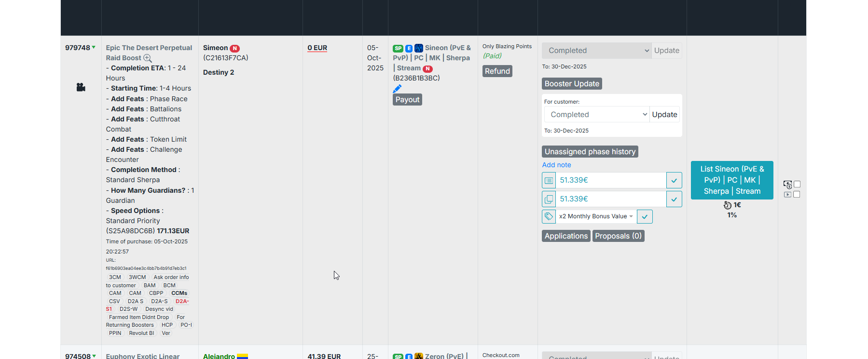
Task: Select the 3CM tag
Action: (115, 278)
